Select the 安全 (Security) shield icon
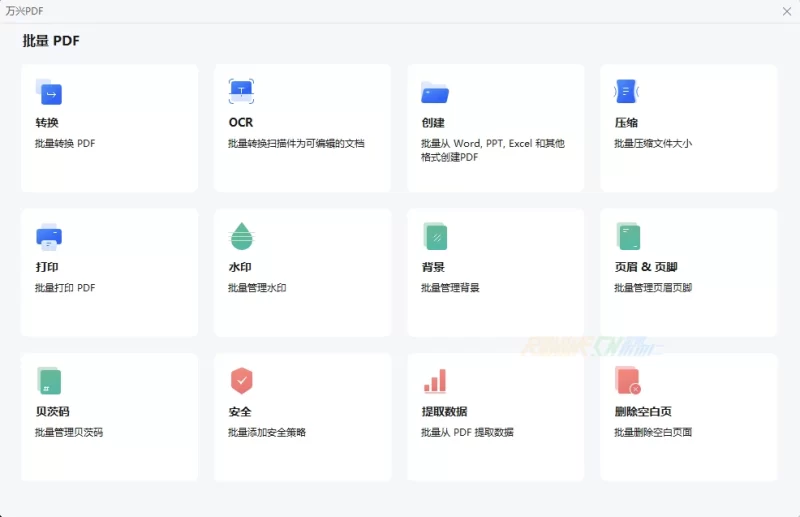The width and height of the screenshot is (800, 517). [241, 380]
